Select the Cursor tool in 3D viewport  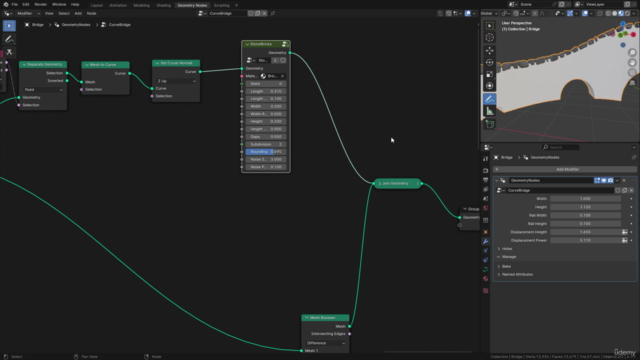(489, 38)
